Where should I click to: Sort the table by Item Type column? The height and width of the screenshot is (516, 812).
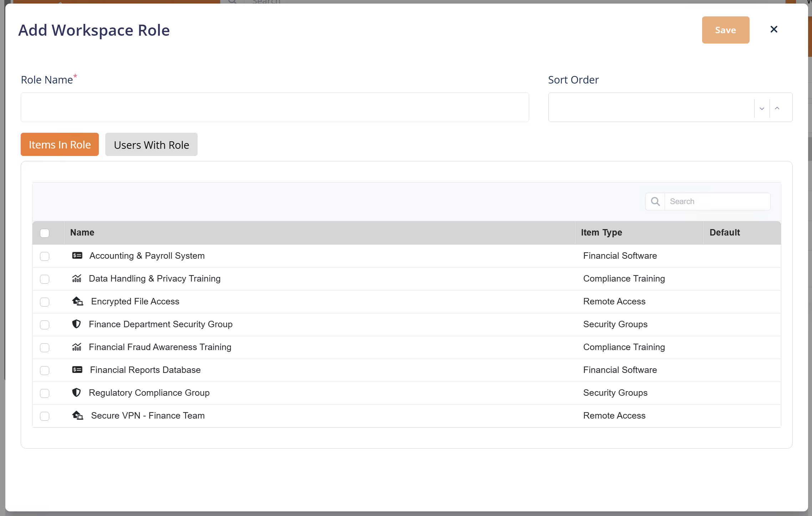point(601,233)
